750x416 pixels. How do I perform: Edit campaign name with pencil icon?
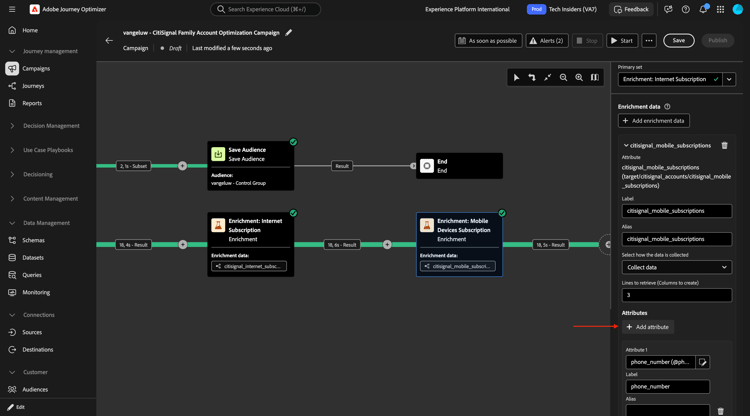pyautogui.click(x=288, y=33)
